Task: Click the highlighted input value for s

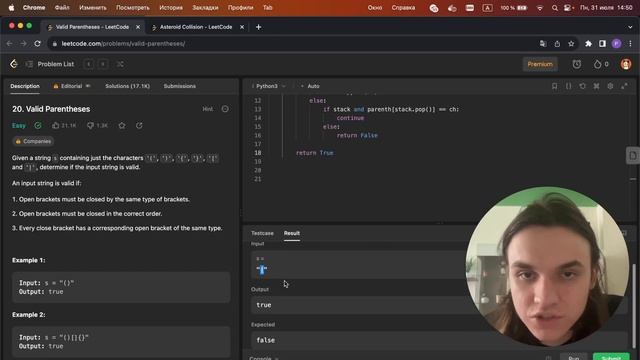Action: pos(262,269)
